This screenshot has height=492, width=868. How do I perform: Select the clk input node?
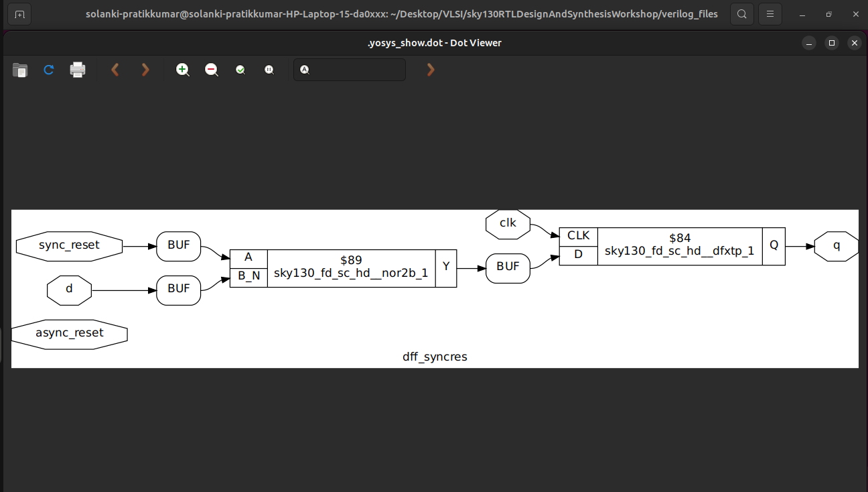507,224
